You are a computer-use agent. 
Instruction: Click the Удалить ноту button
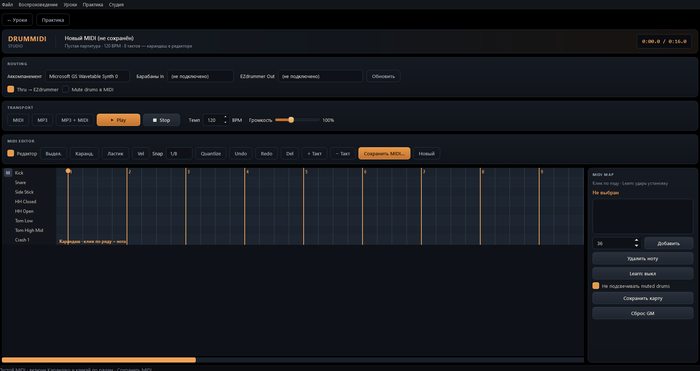coord(642,258)
